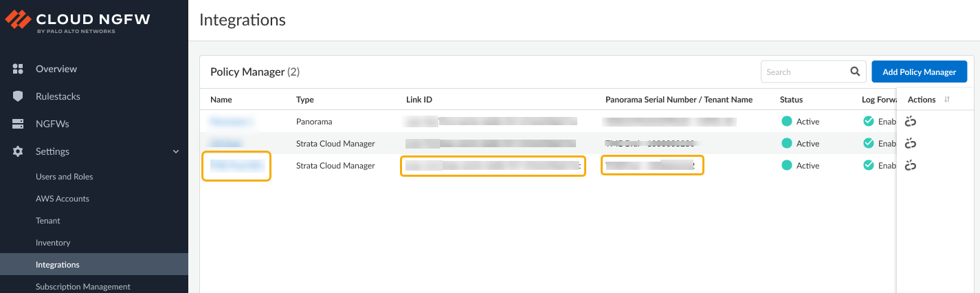Click the Overview grid icon in sidebar
980x293 pixels.
pyautogui.click(x=19, y=69)
